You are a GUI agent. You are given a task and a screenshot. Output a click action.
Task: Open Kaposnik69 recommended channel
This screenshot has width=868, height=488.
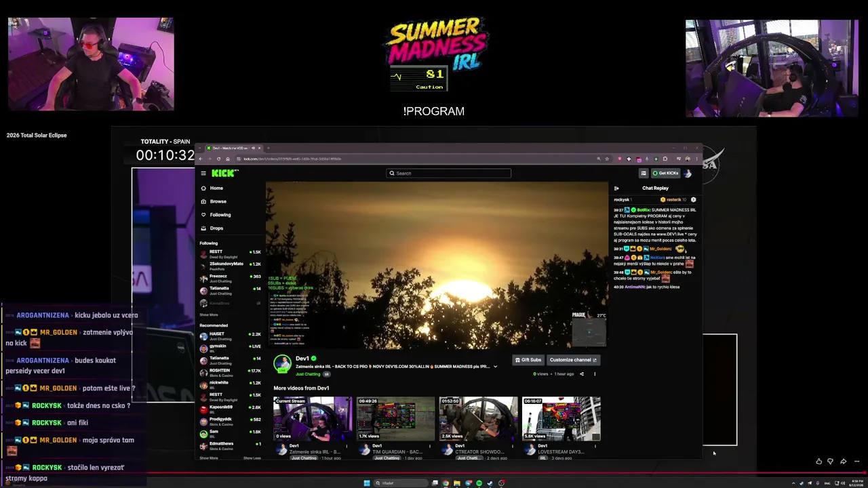[x=231, y=408]
